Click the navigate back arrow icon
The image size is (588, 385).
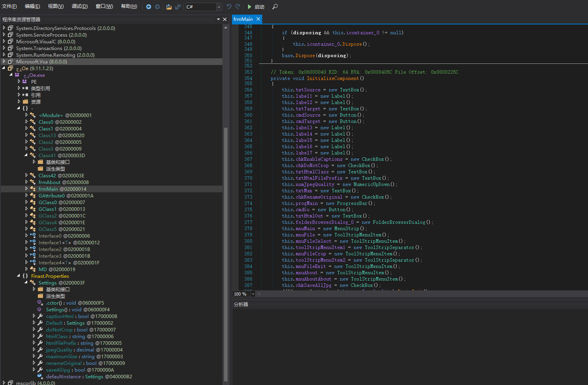point(149,7)
